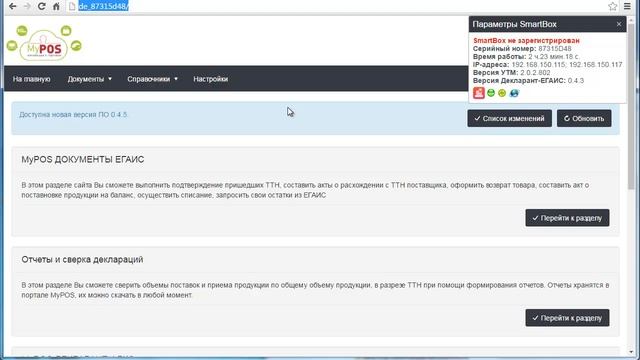Open the Настройки menu item

click(x=211, y=79)
